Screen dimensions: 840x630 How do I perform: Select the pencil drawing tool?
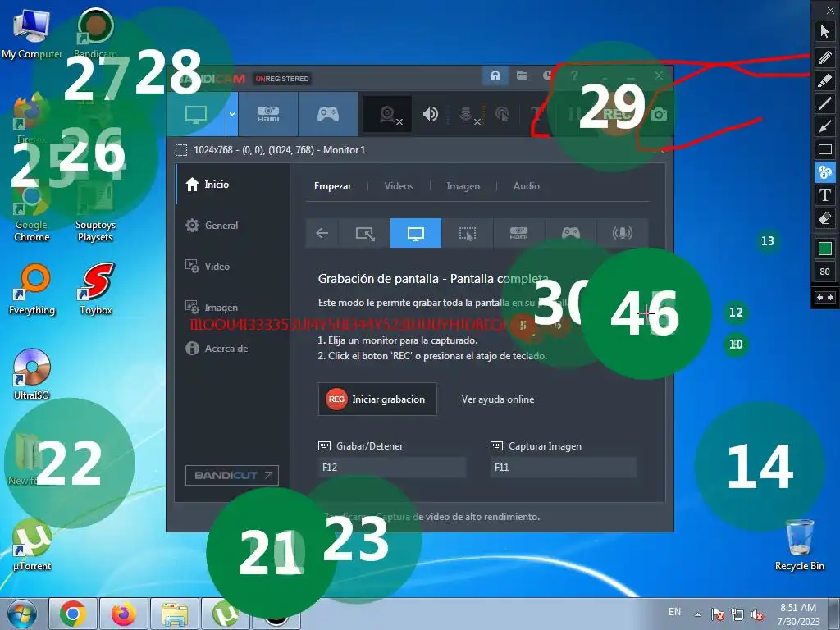[824, 57]
